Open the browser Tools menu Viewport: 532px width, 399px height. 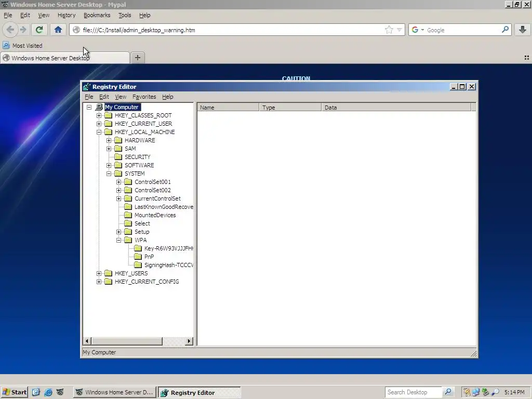[125, 15]
